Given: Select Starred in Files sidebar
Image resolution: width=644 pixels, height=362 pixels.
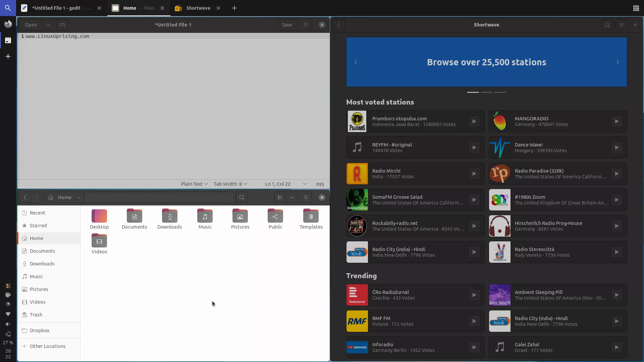Looking at the screenshot, I should [x=49, y=226].
